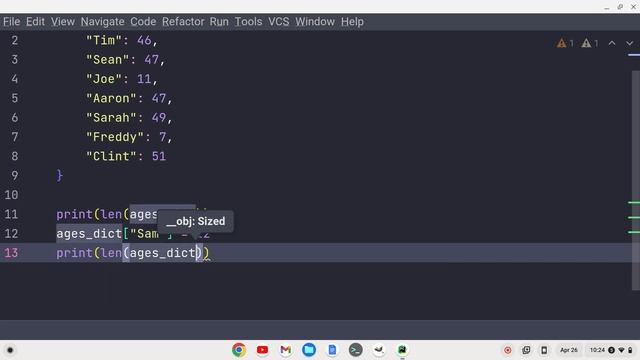Open the calendar date Apr 26

coord(569,350)
